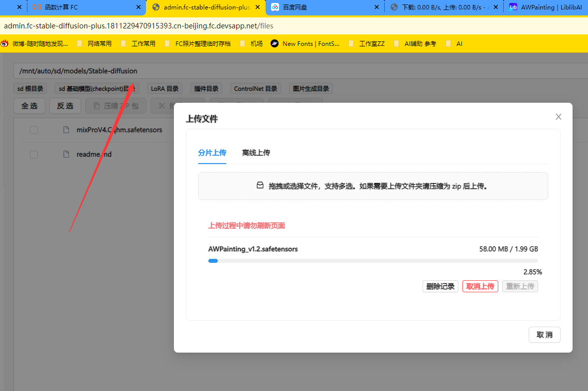
Task: Cancel upload with the red 取消上传 button
Action: pyautogui.click(x=480, y=286)
